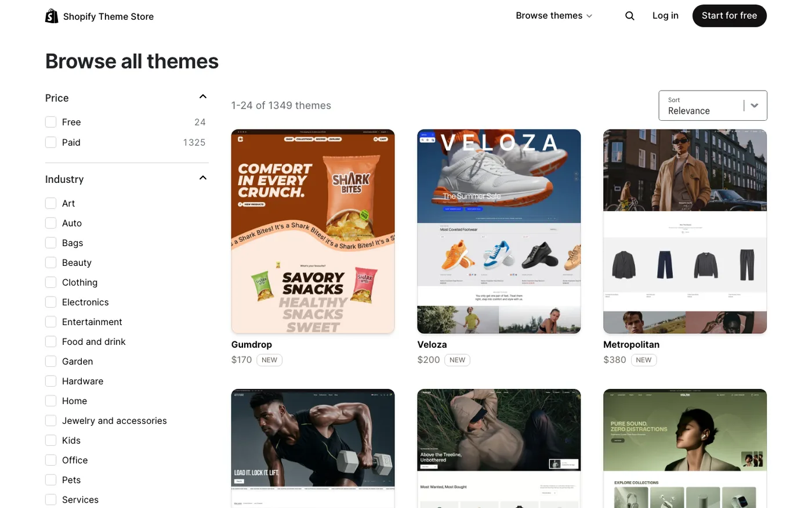The width and height of the screenshot is (812, 508).
Task: Tick the Pets industry checkbox
Action: coord(51,480)
